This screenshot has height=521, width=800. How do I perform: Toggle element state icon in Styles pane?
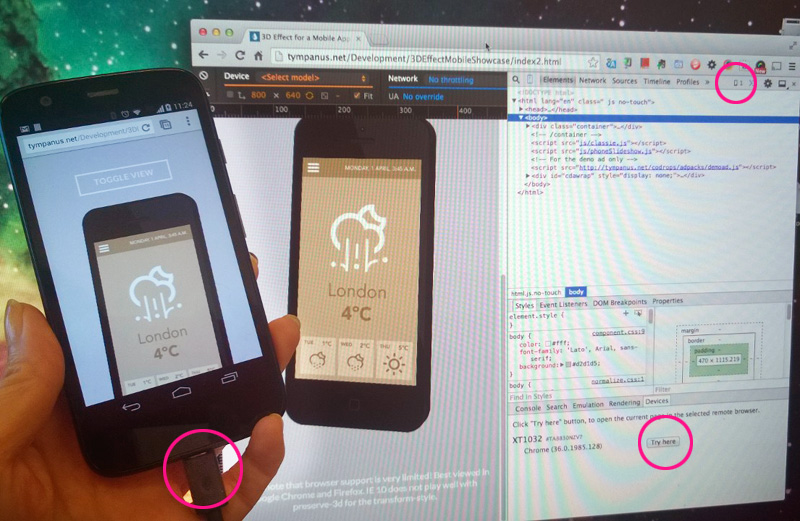638,313
